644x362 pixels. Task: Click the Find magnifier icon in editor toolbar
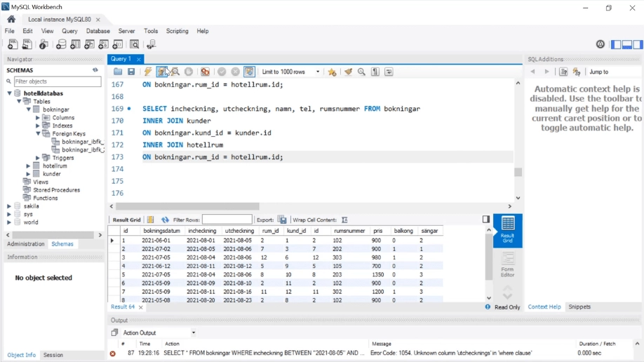[362, 72]
